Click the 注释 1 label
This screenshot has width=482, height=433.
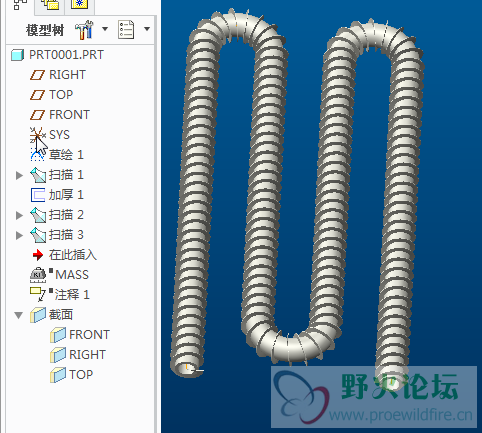pos(72,295)
